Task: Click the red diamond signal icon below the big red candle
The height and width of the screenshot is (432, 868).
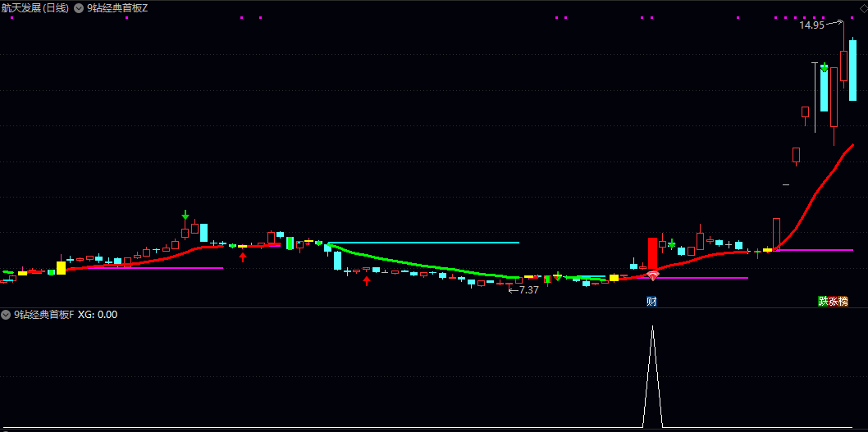Action: [653, 276]
